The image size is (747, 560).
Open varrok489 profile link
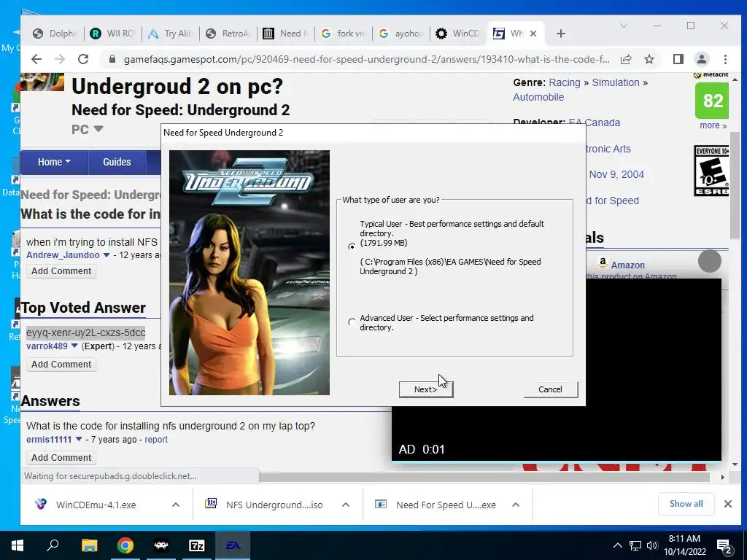[47, 346]
